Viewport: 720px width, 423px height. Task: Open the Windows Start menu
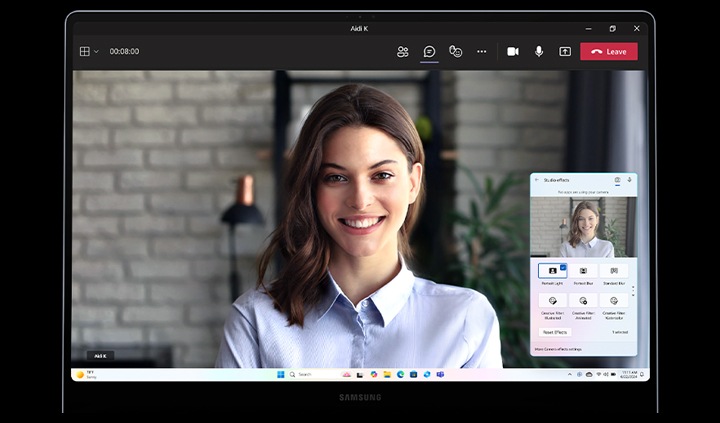click(x=280, y=374)
